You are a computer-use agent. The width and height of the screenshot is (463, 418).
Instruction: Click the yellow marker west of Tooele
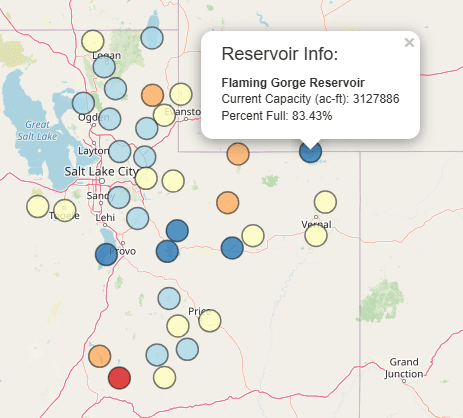(x=38, y=206)
